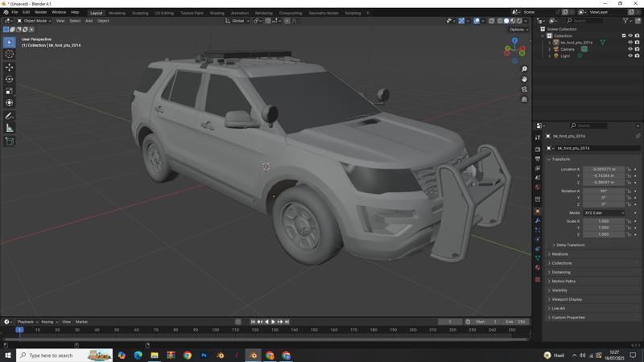Image resolution: width=644 pixels, height=362 pixels.
Task: Click the outliner search field
Action: click(584, 21)
